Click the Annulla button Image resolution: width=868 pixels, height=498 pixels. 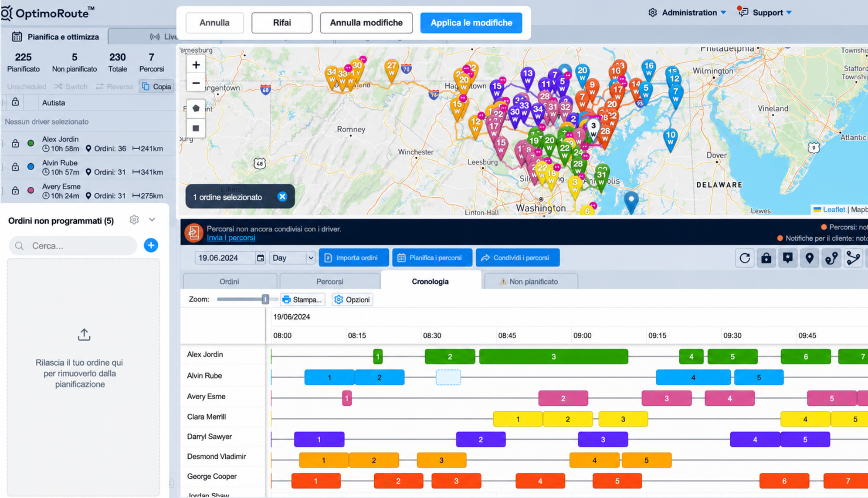(x=214, y=23)
